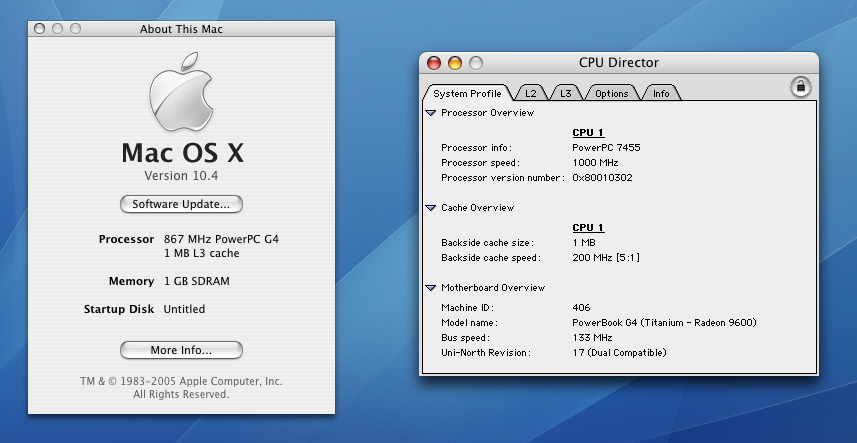Image resolution: width=857 pixels, height=443 pixels.
Task: Click the Backside cache speed label
Action: 491,258
